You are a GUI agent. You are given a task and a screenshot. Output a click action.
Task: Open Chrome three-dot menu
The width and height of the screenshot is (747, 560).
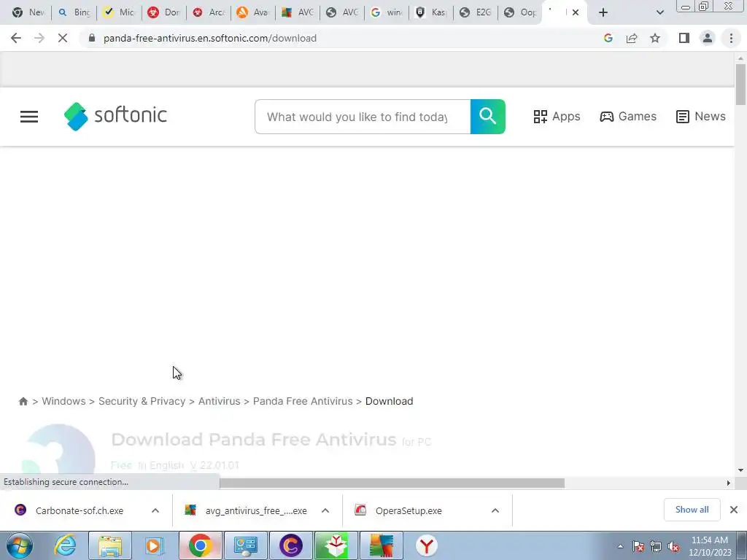(x=731, y=38)
